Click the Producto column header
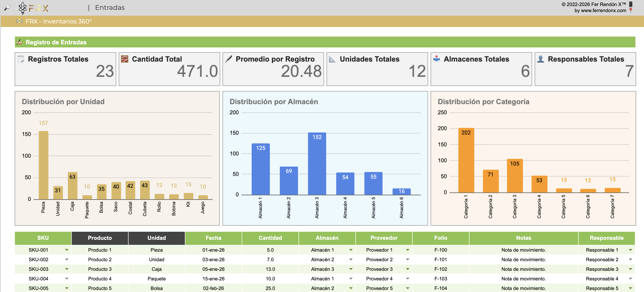The width and height of the screenshot is (644, 292). pyautogui.click(x=100, y=238)
